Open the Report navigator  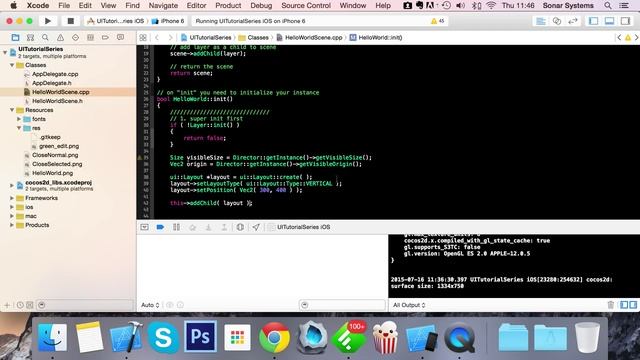point(120,38)
